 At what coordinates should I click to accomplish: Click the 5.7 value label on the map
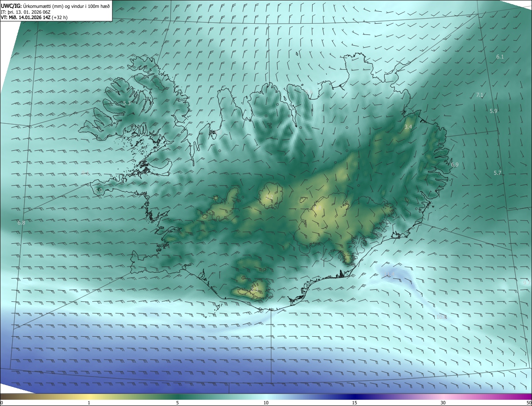click(x=498, y=173)
